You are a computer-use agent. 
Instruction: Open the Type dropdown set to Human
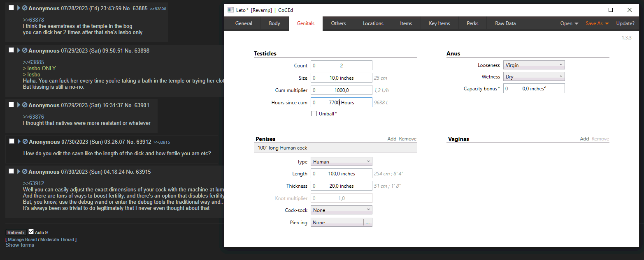coord(341,161)
